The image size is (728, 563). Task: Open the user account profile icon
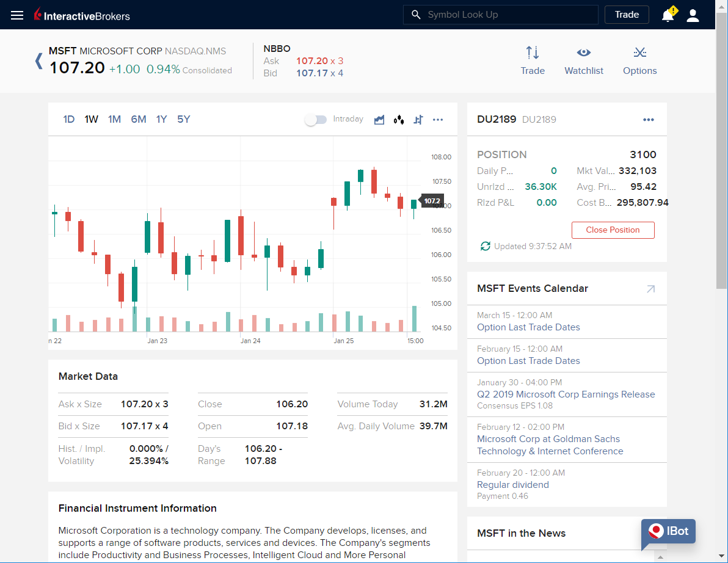(693, 15)
